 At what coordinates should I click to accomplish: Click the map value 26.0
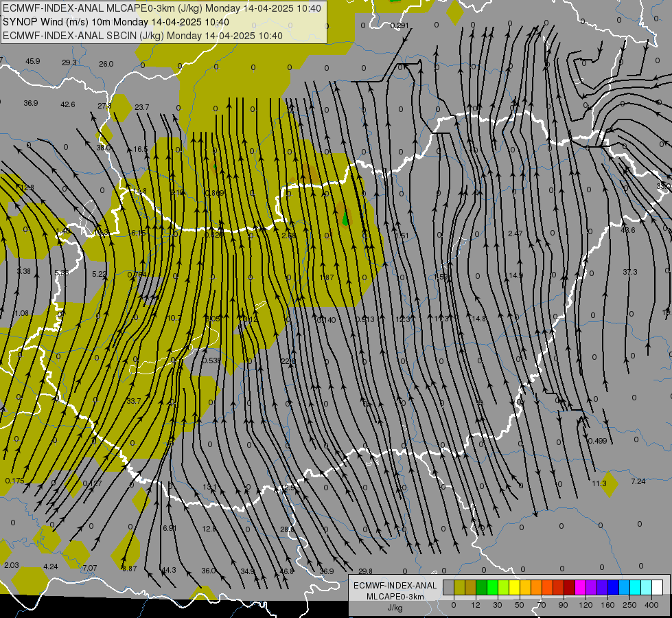106,64
